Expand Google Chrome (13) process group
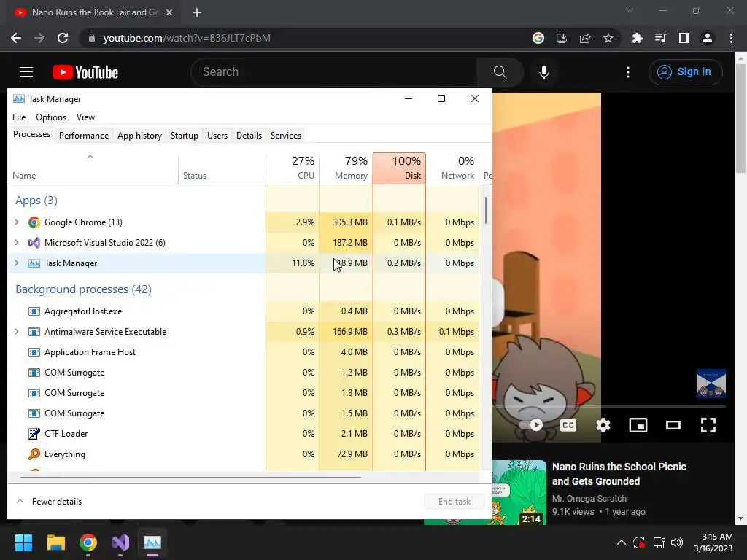747x560 pixels. pos(17,222)
